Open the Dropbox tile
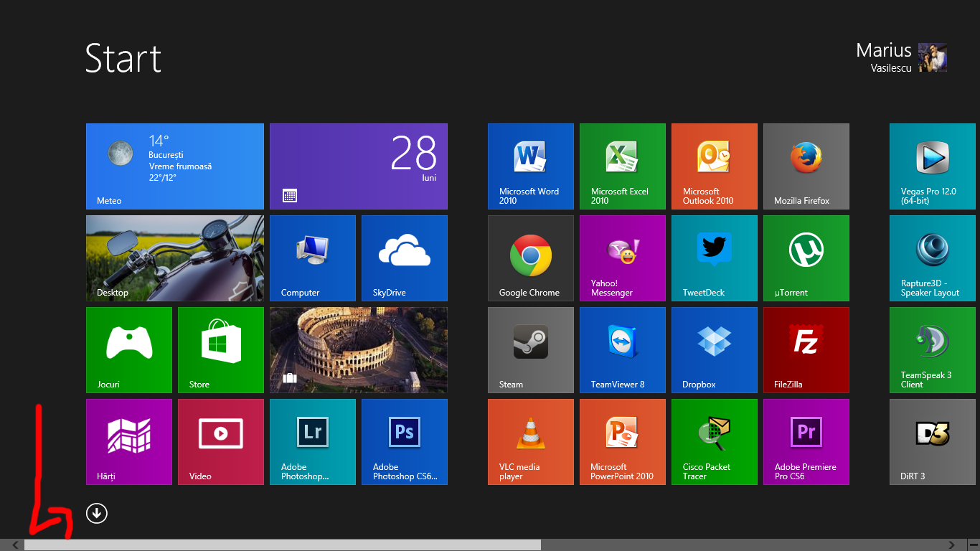The image size is (980, 551). click(x=715, y=350)
